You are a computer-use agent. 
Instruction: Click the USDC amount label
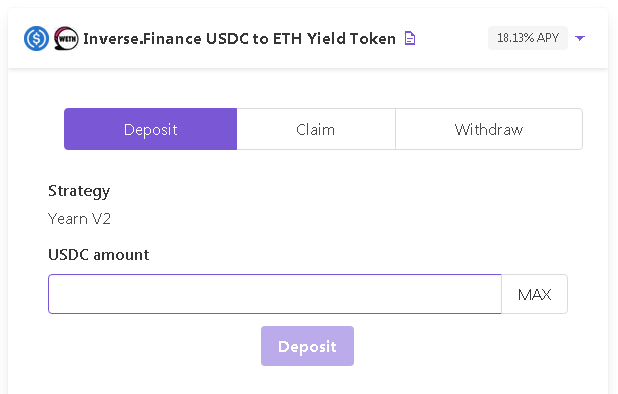[x=99, y=255]
